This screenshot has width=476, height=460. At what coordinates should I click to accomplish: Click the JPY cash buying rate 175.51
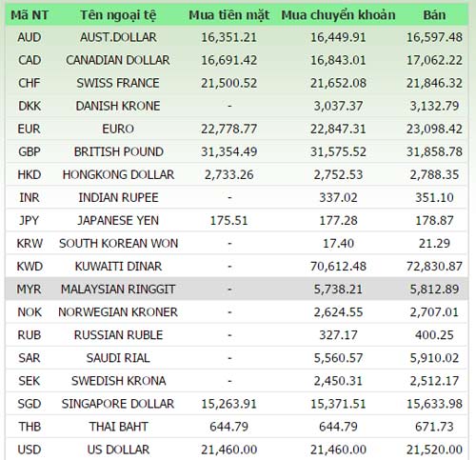tap(229, 220)
